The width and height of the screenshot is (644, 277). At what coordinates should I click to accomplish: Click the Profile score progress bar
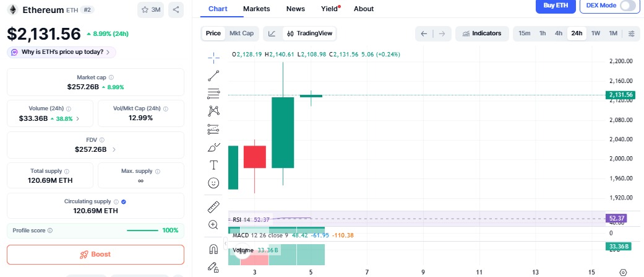pos(142,231)
